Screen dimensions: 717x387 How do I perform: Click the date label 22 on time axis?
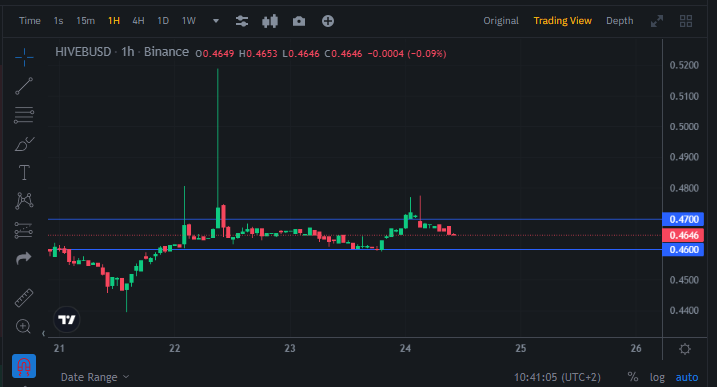point(174,349)
